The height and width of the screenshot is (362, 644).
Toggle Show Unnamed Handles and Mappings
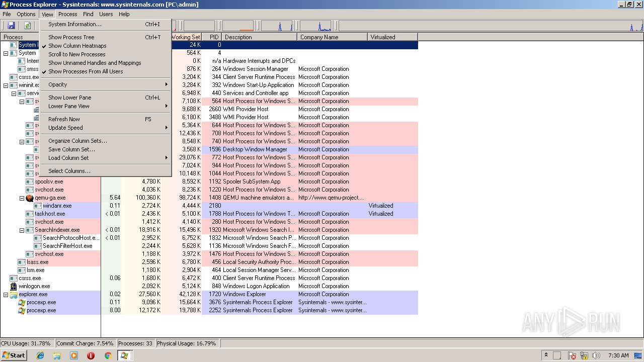105,63
